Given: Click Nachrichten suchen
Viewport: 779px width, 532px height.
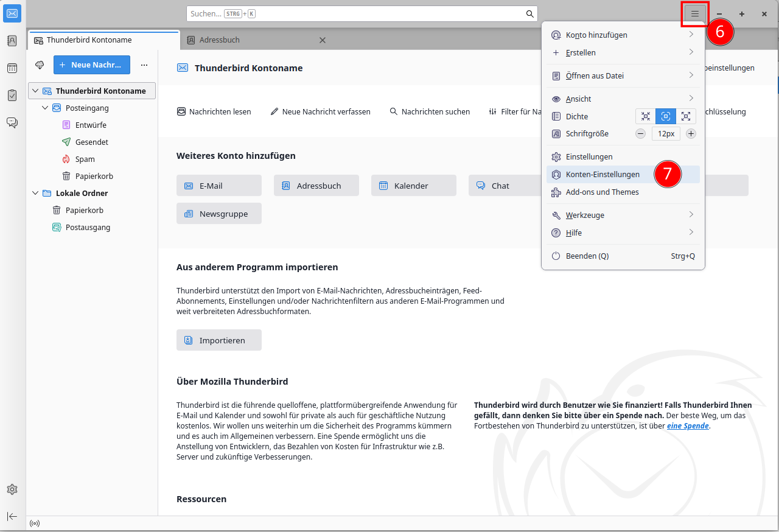Looking at the screenshot, I should pos(430,111).
